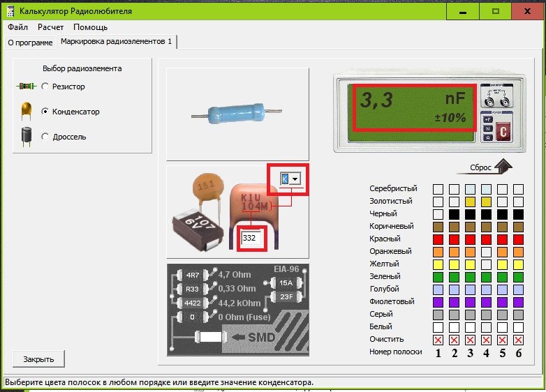Click the N button on the meter panel

(x=489, y=129)
